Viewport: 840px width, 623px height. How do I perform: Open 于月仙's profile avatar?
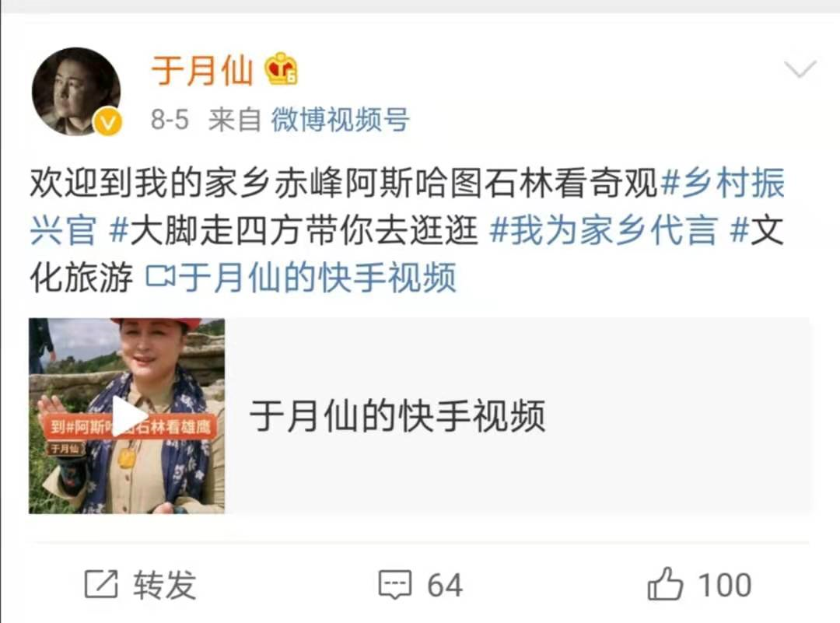pyautogui.click(x=76, y=91)
